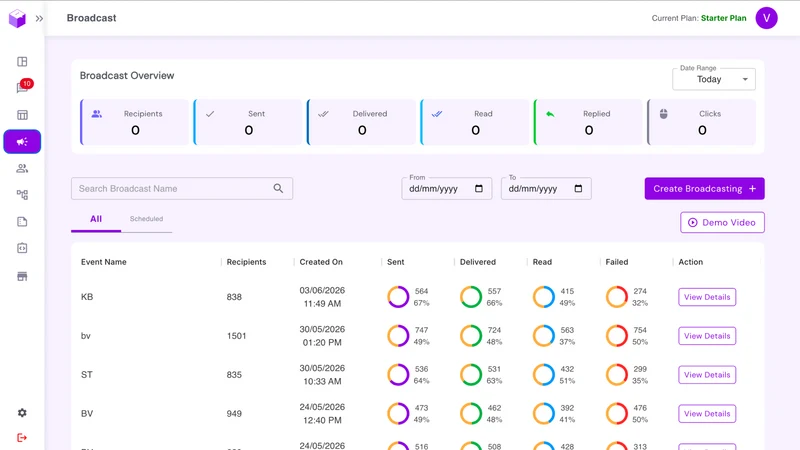The width and height of the screenshot is (800, 450).
Task: Click KB row Failed progress ring
Action: [x=616, y=297]
